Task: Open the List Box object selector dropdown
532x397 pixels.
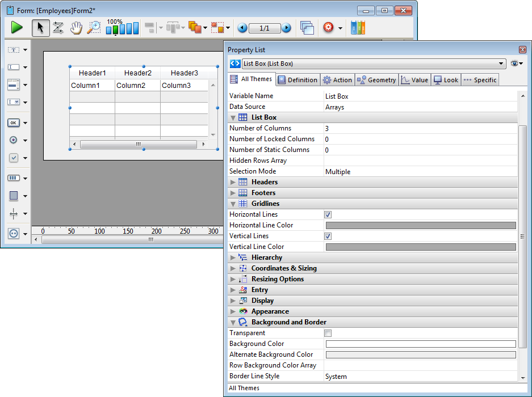Action: coord(501,64)
